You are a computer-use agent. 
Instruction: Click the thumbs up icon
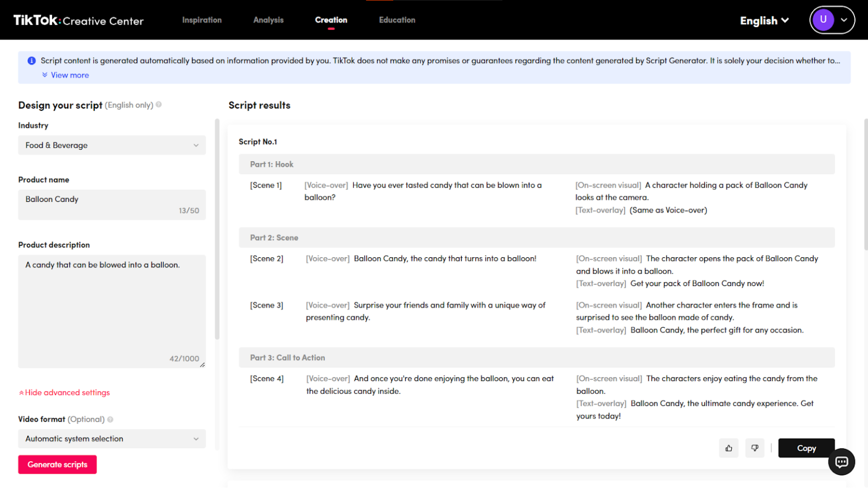[728, 448]
